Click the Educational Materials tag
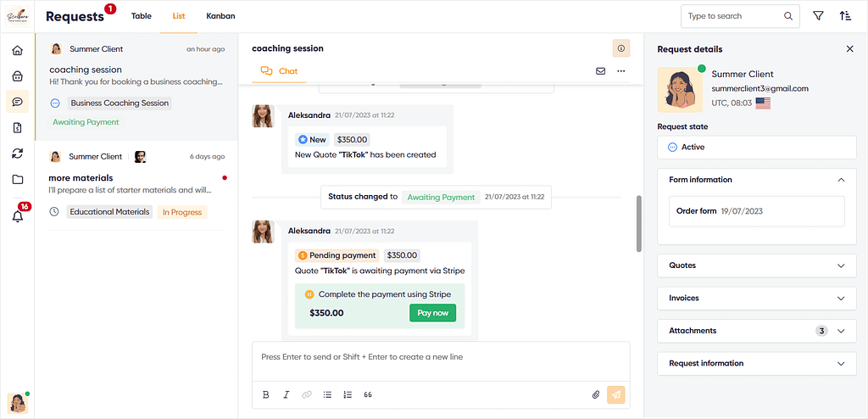 [109, 212]
